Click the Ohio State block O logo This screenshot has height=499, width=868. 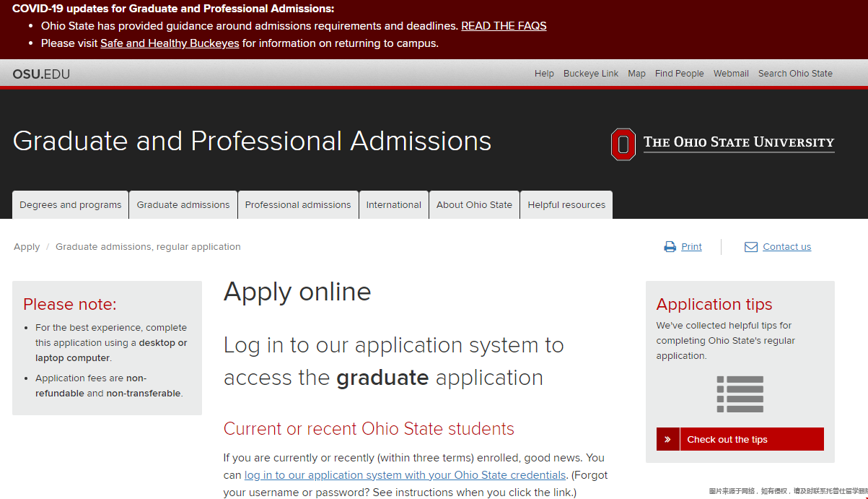click(623, 144)
